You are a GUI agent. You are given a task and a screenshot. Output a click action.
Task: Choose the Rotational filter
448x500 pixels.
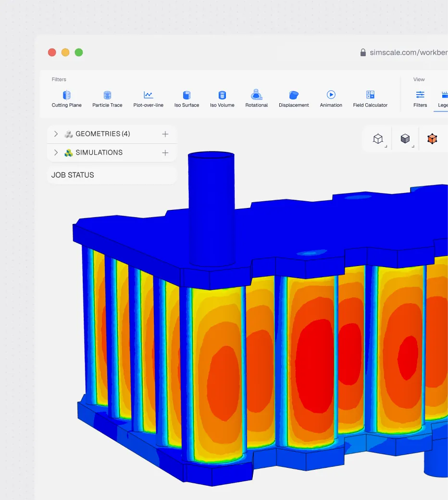point(257,99)
